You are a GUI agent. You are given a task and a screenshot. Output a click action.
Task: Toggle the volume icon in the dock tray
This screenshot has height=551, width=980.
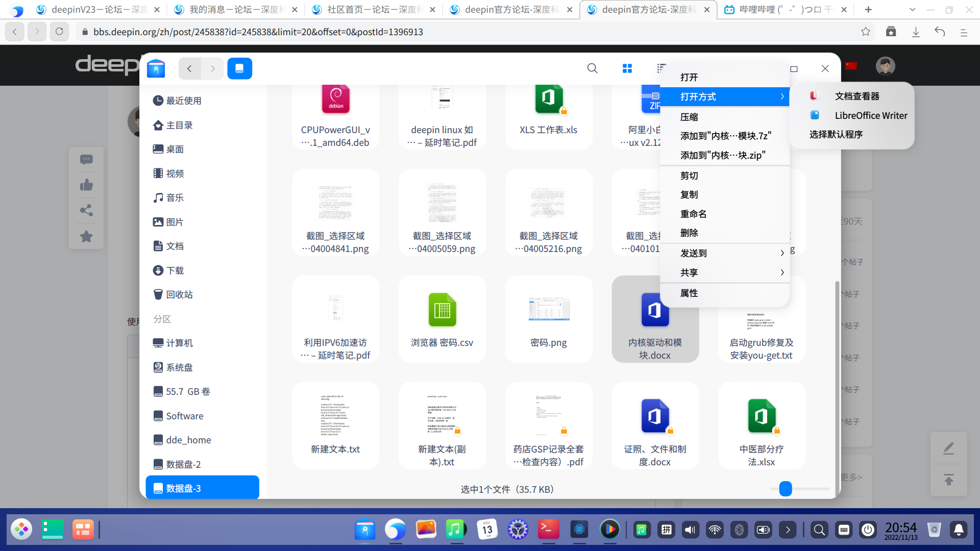coord(690,530)
